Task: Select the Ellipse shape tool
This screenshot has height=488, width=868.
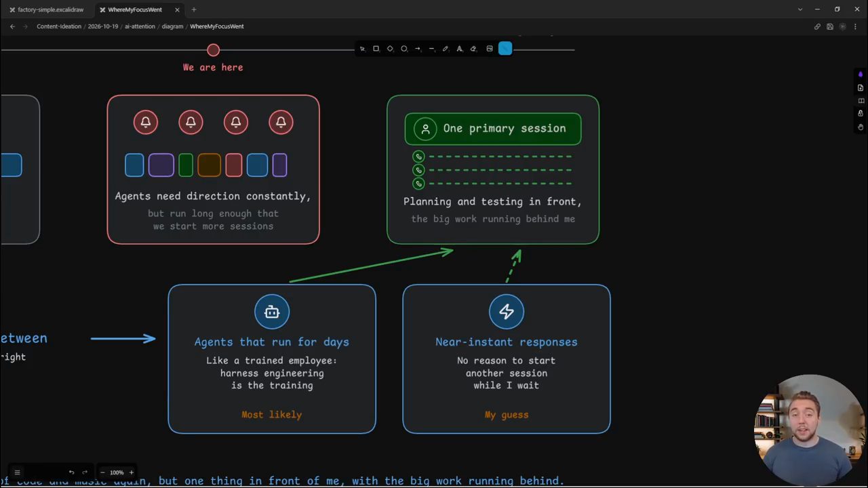Action: [x=404, y=49]
